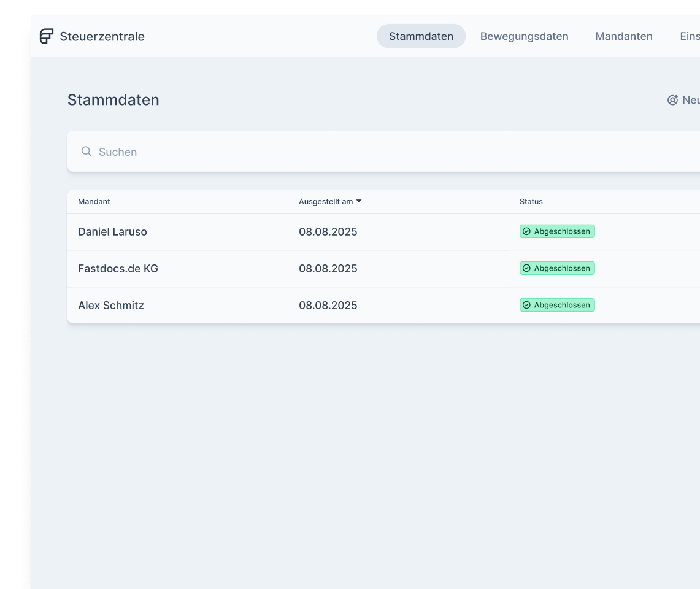Click the search magnifier icon
Screen dimensions: 700x589
[x=87, y=152]
